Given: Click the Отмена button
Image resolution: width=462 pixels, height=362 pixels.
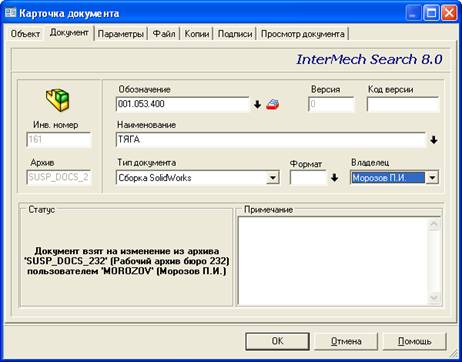Looking at the screenshot, I should click(x=346, y=341).
